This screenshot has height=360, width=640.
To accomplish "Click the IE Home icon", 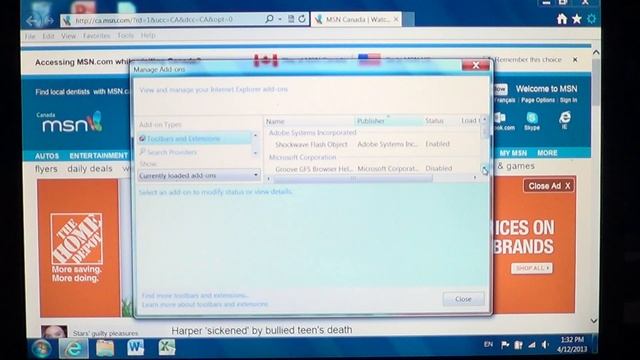I will pos(562,19).
